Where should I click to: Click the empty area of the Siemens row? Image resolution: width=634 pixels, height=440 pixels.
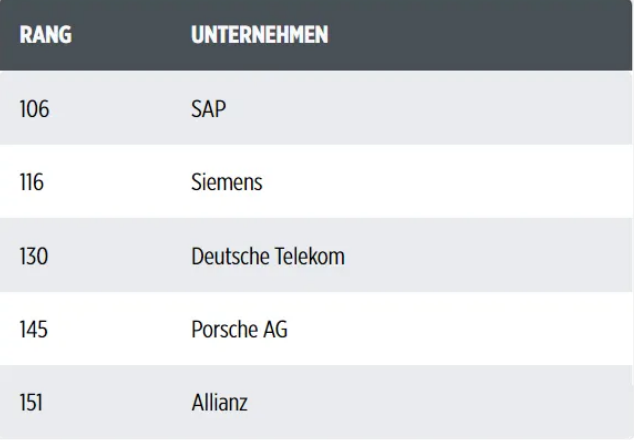tap(445, 182)
